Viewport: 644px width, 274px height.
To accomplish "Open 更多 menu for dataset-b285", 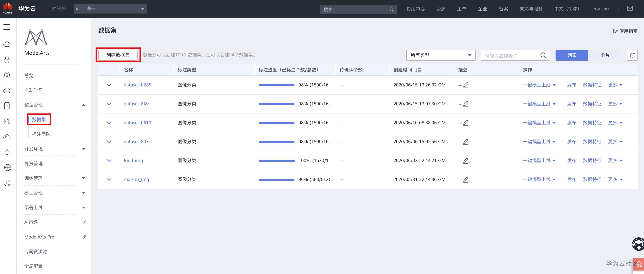I will tap(615, 85).
